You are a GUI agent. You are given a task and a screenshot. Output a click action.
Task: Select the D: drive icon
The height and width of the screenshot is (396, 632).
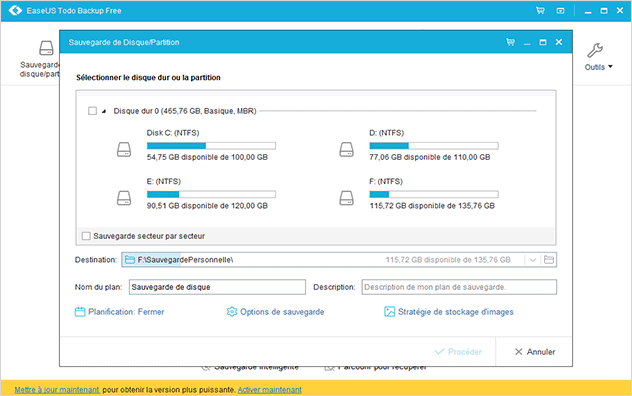point(346,149)
